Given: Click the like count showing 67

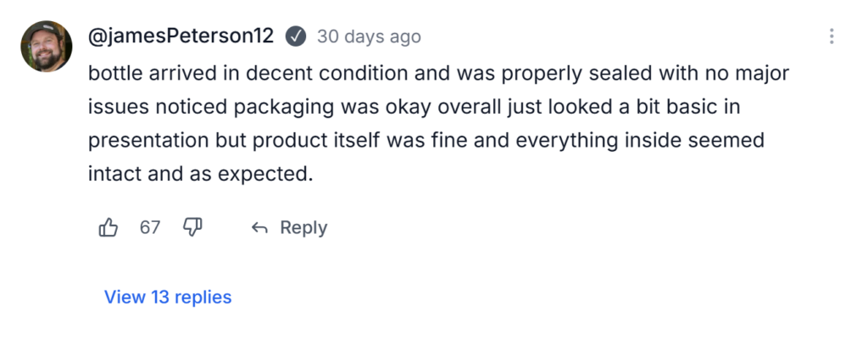Looking at the screenshot, I should tap(150, 227).
